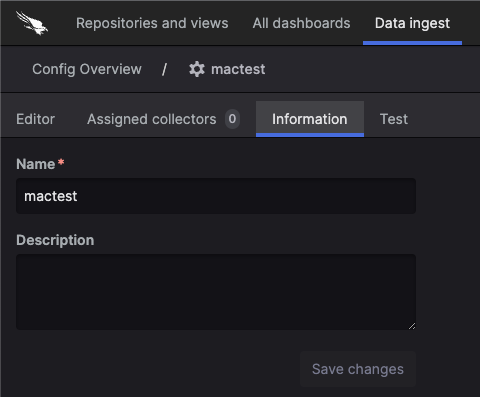Click the 0 count badge on Assigned collectors
Image resolution: width=480 pixels, height=397 pixels.
[232, 119]
